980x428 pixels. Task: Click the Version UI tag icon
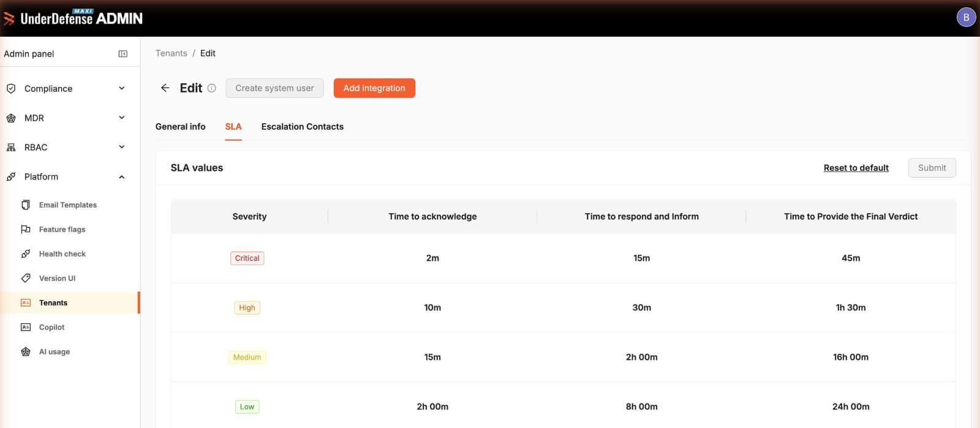tap(26, 279)
